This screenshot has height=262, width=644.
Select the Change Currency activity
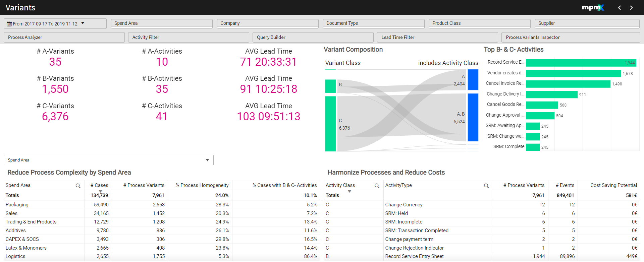coord(404,205)
